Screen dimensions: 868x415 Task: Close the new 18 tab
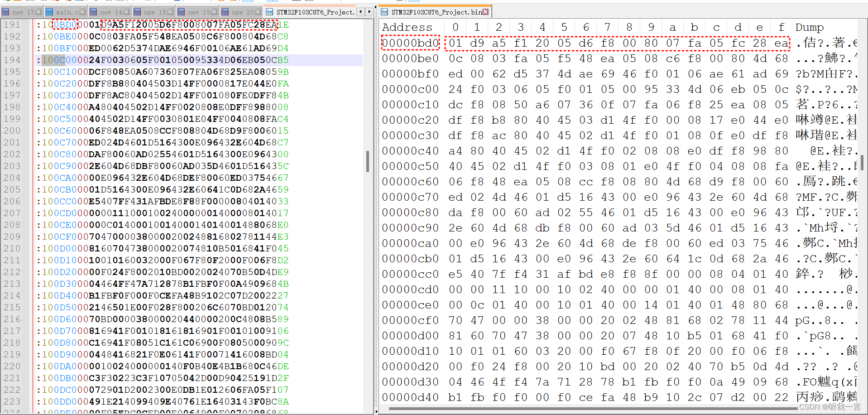[x=170, y=12]
